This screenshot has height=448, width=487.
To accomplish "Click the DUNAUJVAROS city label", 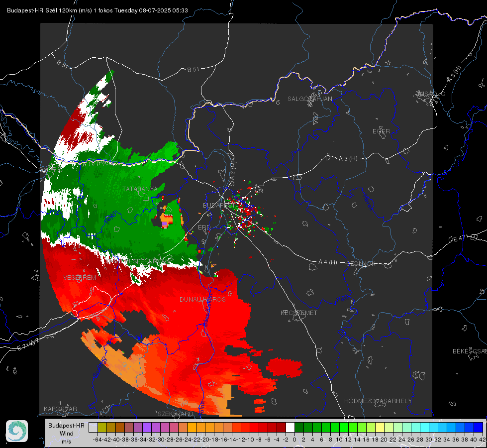I will (202, 299).
